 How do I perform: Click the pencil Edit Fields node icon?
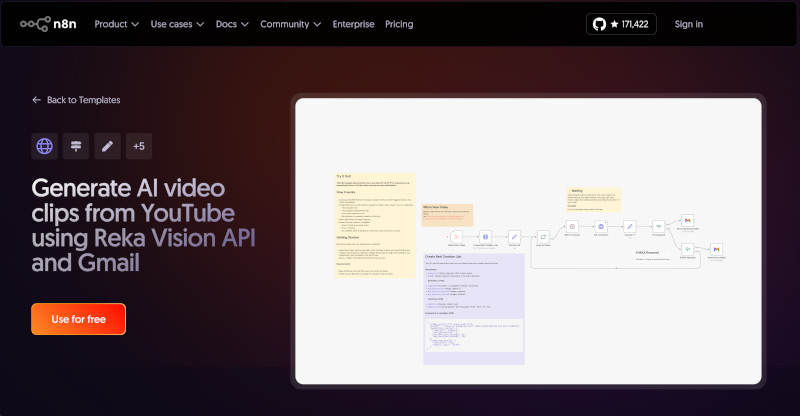coord(108,146)
